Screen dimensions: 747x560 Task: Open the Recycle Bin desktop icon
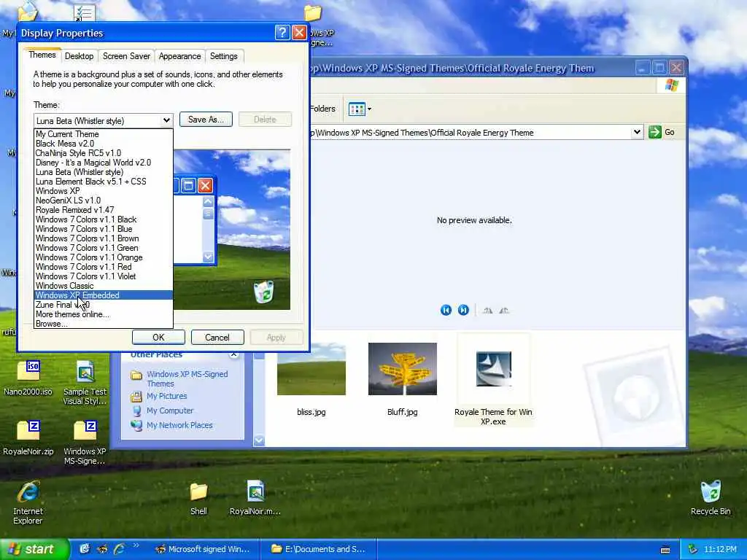pyautogui.click(x=711, y=492)
